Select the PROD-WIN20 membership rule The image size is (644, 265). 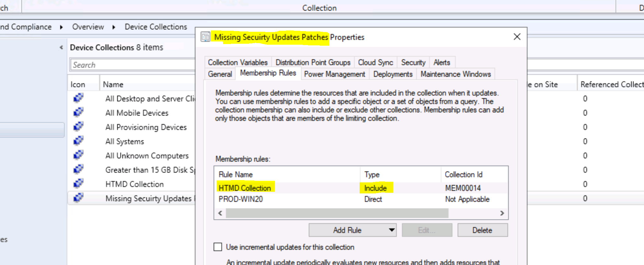(361, 199)
